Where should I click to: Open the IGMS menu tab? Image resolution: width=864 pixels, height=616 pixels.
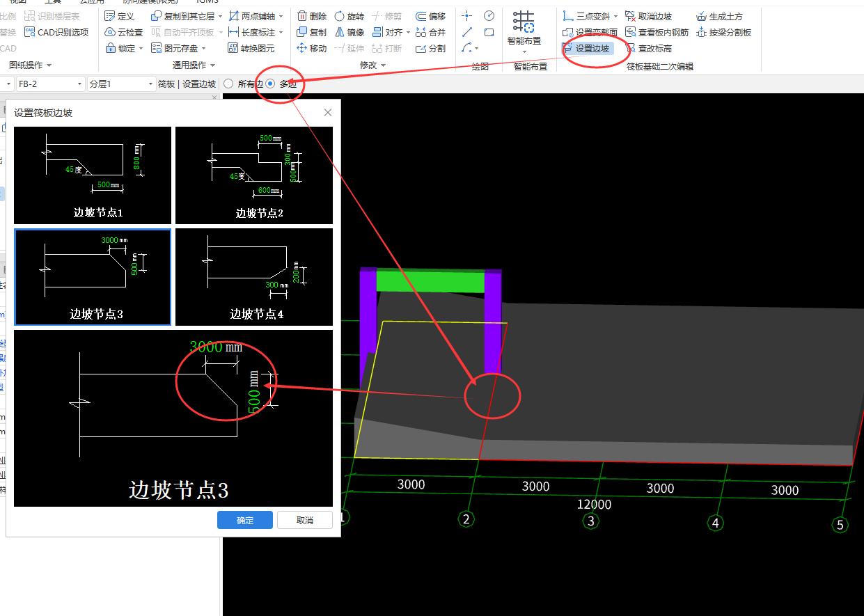click(x=208, y=2)
